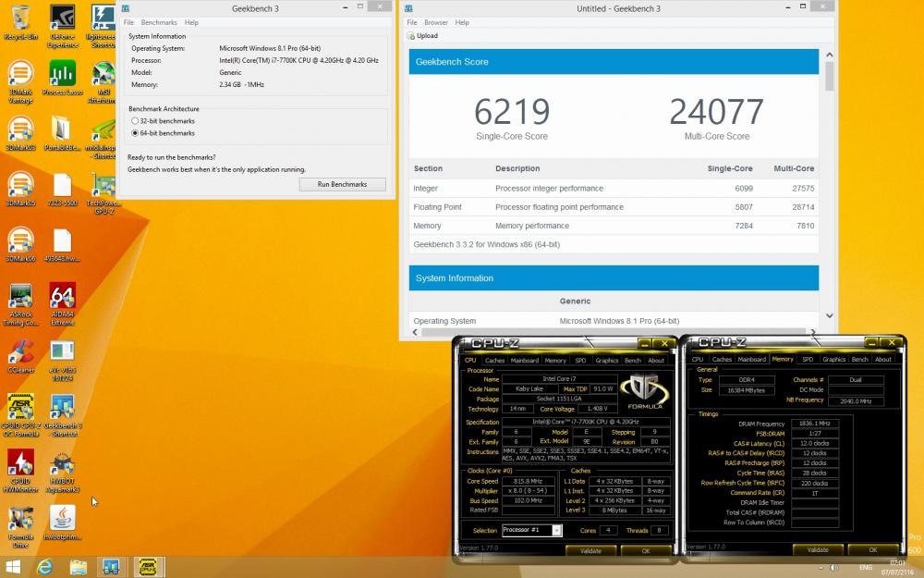Open Help menu in Geekbench 3 setup window
Viewport: 924px width, 578px height.
[191, 22]
